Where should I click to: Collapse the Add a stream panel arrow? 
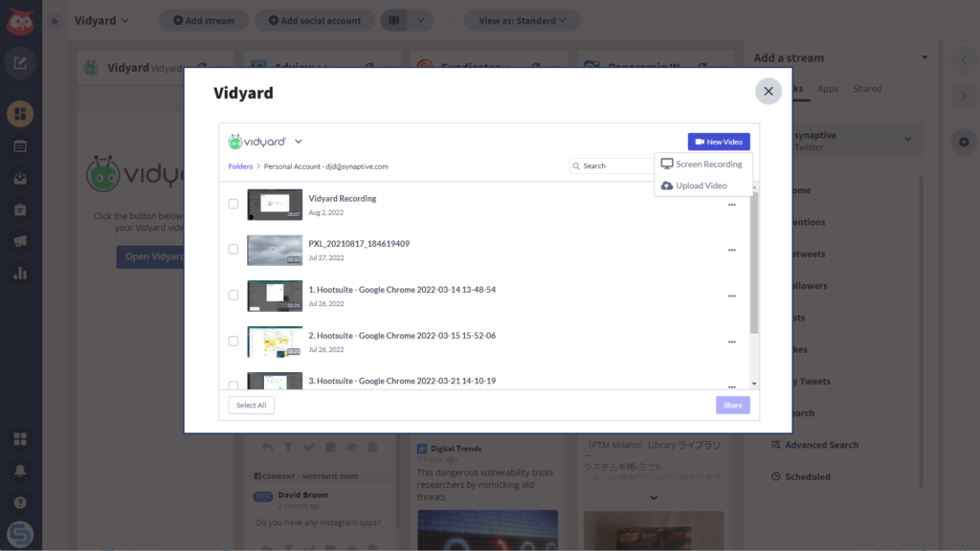click(924, 57)
